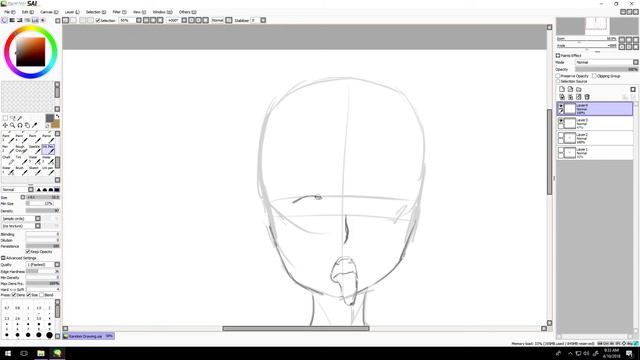Select the Rotate canvas tool
Image resolution: width=640 pixels, height=360 pixels.
click(x=20, y=125)
